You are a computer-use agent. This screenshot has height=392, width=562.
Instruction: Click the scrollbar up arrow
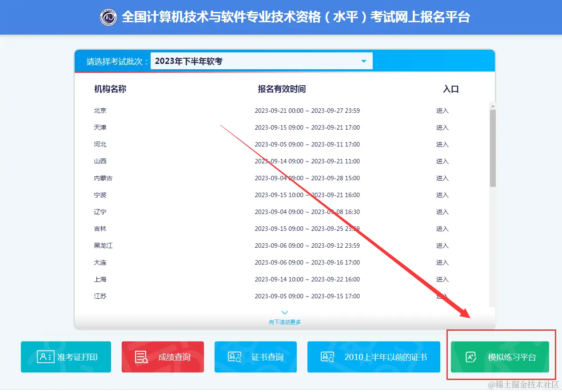click(x=493, y=106)
